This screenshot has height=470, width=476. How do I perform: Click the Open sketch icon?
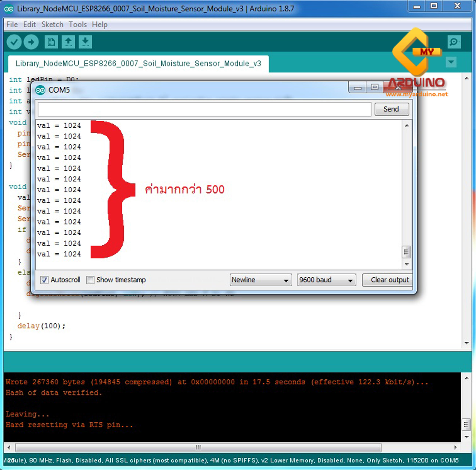(68, 42)
